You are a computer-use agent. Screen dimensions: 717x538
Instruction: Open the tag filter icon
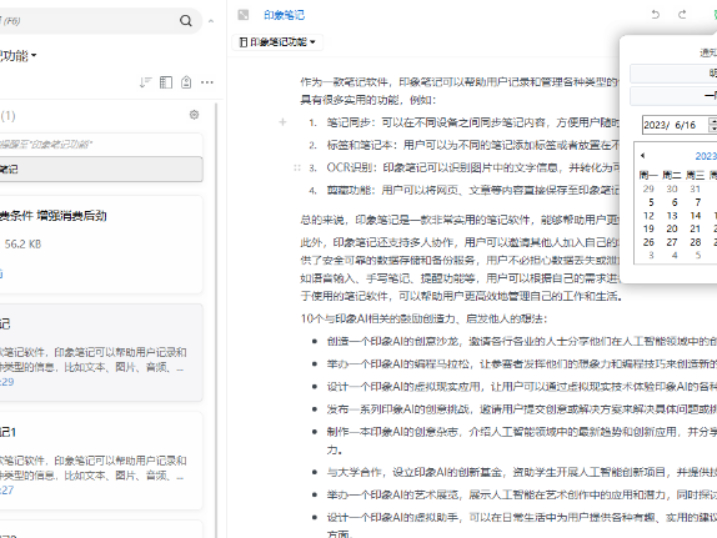click(186, 82)
